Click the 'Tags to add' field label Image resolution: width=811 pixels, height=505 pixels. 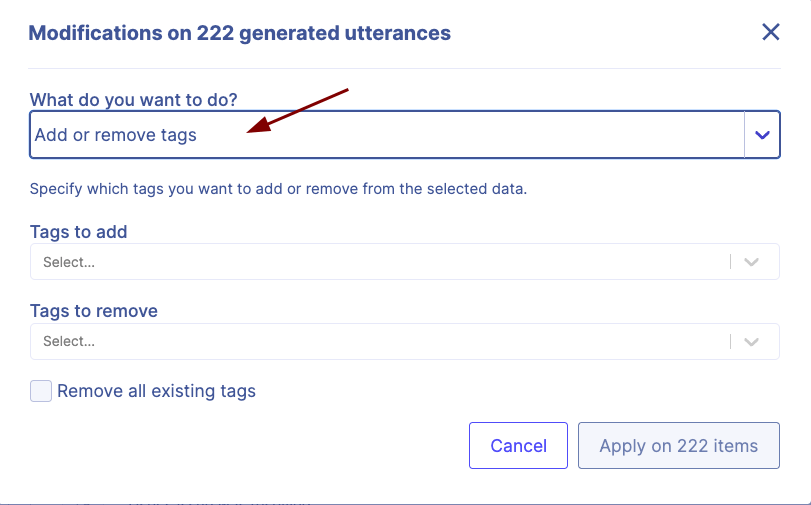pyautogui.click(x=79, y=232)
